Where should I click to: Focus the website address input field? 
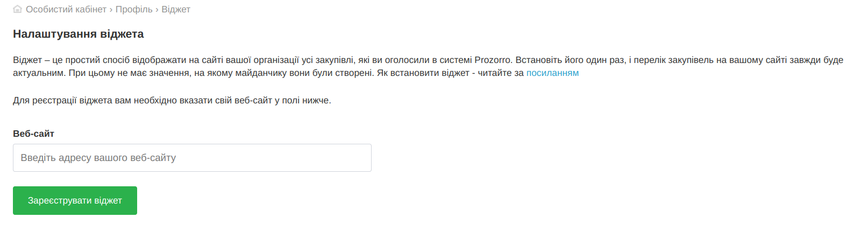pos(192,158)
